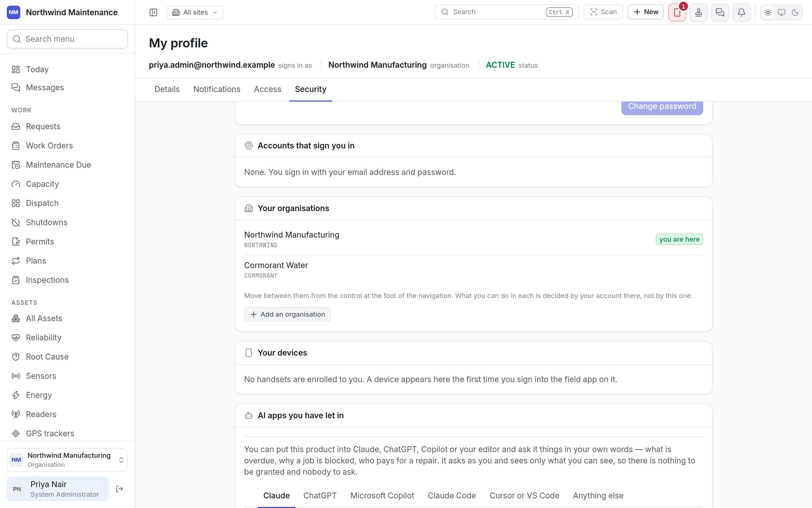
Task: Open Root Cause in the sidebar
Action: coord(67,356)
